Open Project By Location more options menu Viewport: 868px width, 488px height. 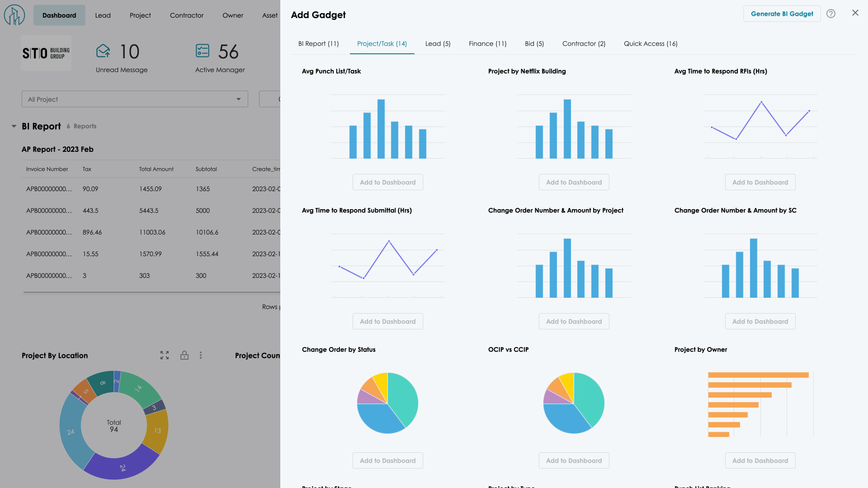point(201,356)
